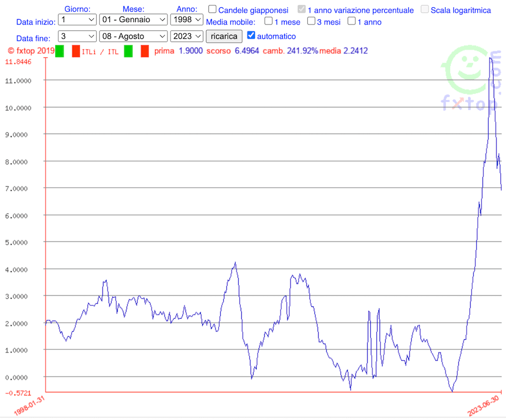Screen dimensions: 506x420
Task: Enable the 1 mese moving average
Action: (x=268, y=21)
